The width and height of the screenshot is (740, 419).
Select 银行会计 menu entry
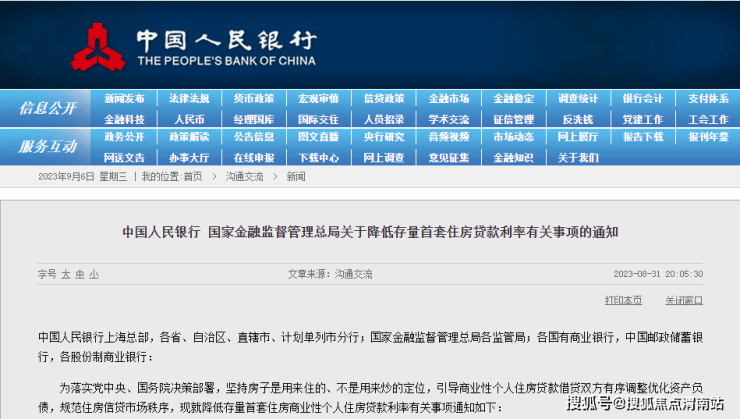click(643, 99)
